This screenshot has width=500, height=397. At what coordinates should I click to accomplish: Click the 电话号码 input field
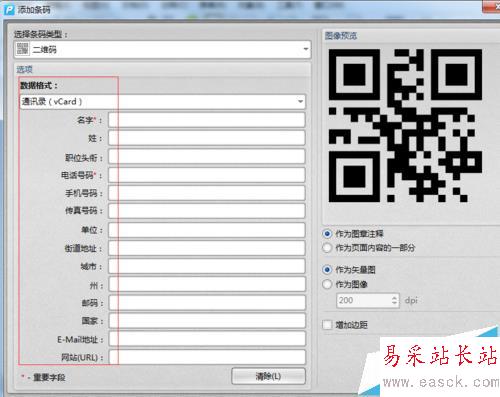click(207, 175)
